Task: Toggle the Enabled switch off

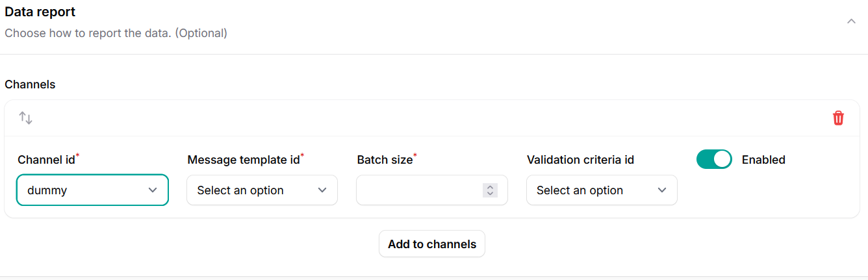Action: point(714,159)
